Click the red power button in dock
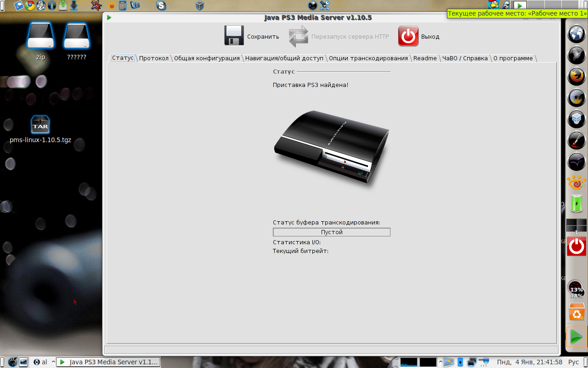 tap(577, 247)
